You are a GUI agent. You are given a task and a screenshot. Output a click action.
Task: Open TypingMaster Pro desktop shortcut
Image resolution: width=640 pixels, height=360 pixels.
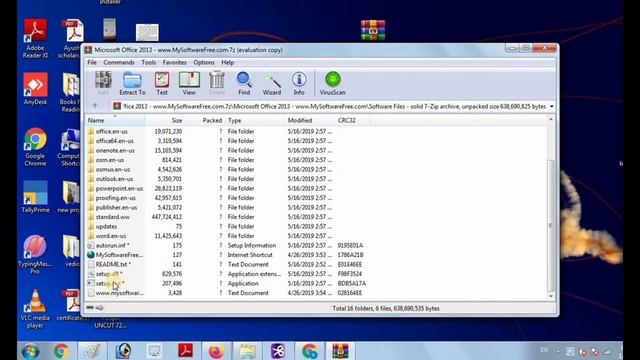[x=35, y=255]
